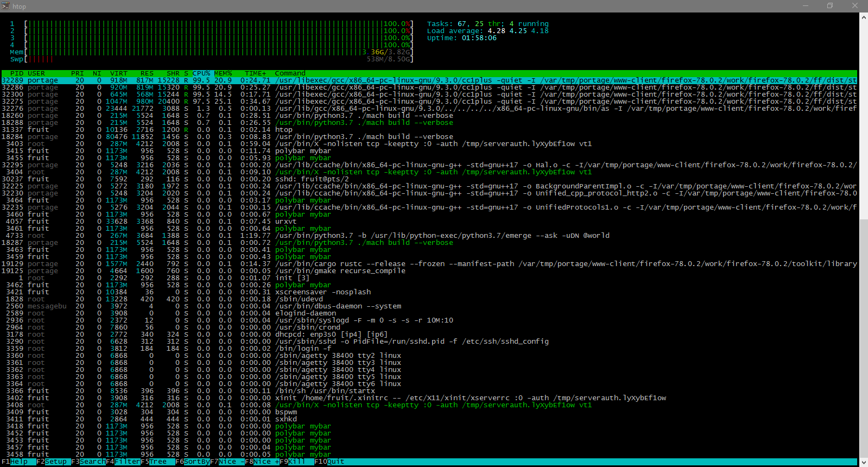Select the xscreensaver -nosplash row

tap(429, 292)
